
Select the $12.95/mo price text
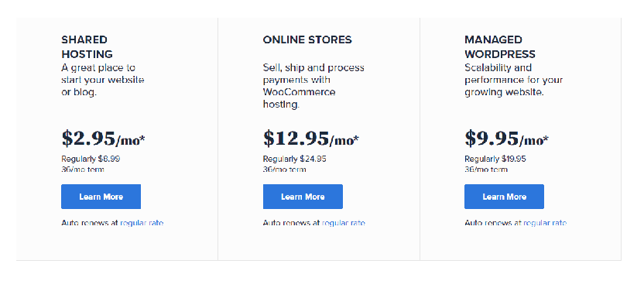pos(311,139)
